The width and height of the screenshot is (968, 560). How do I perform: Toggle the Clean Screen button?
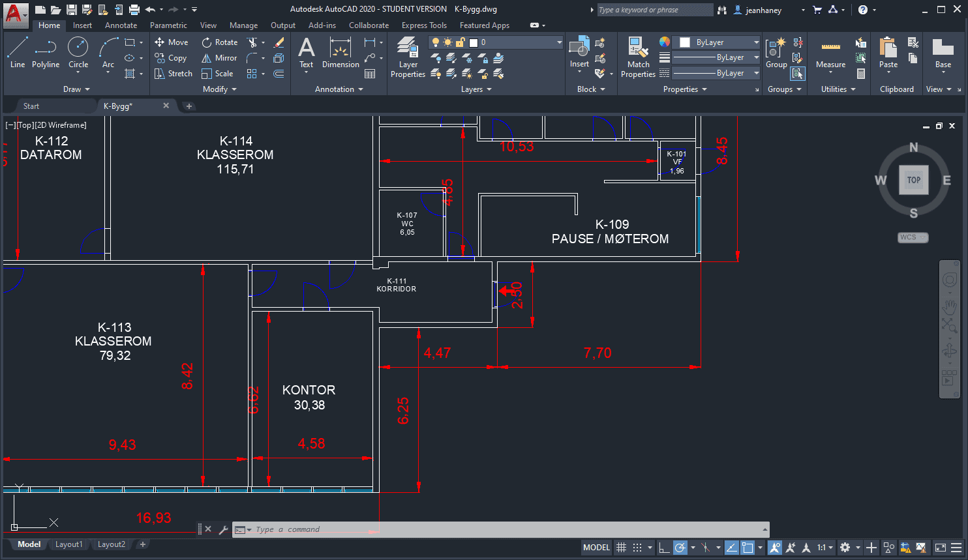941,548
